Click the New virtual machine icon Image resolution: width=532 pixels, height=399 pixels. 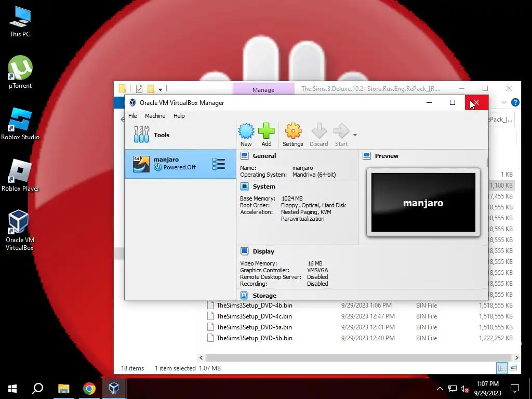point(246,131)
